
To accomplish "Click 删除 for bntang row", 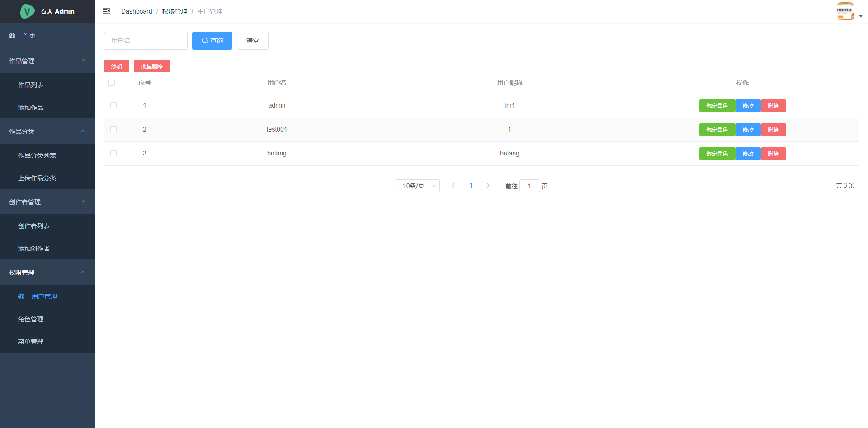I will tap(774, 154).
